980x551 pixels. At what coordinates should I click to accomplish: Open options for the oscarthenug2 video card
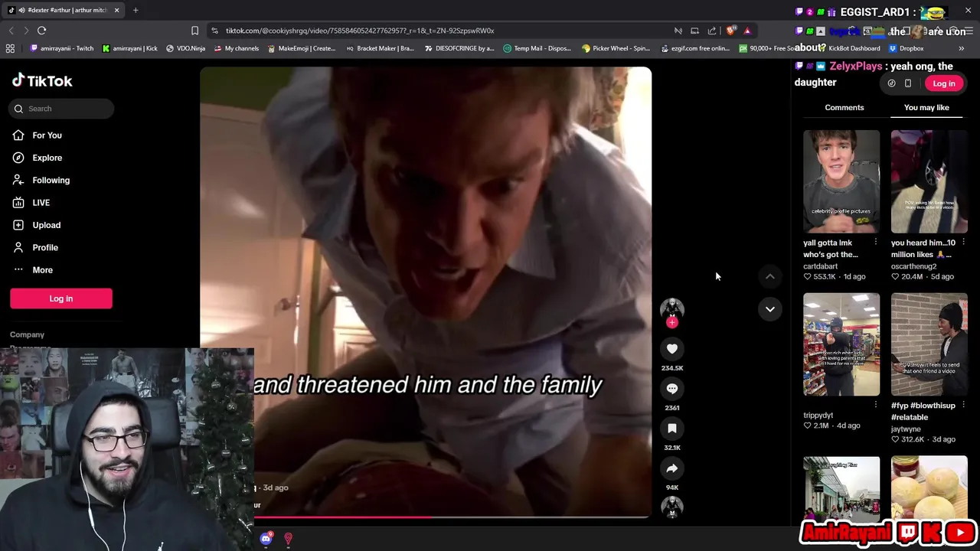(x=963, y=242)
